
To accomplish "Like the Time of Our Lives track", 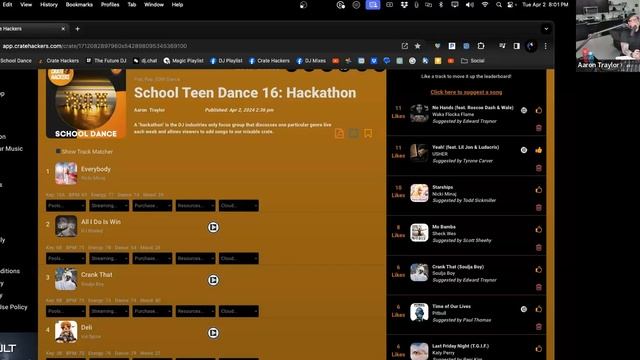I will coord(539,309).
